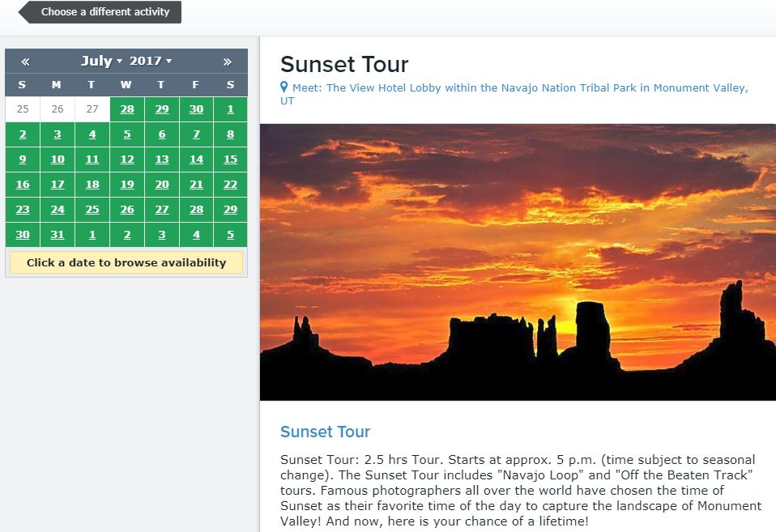Browse availability for July 16
The height and width of the screenshot is (532, 776).
pyautogui.click(x=23, y=185)
